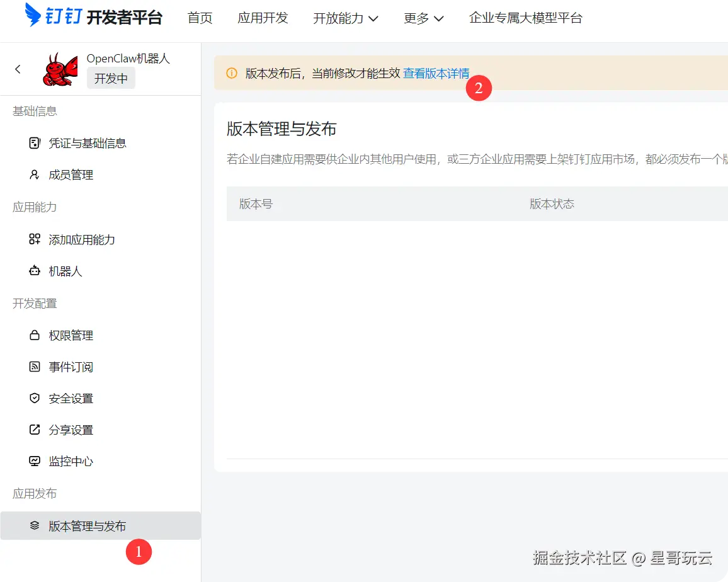
Task: Select 权限管理 in sidebar
Action: [71, 335]
